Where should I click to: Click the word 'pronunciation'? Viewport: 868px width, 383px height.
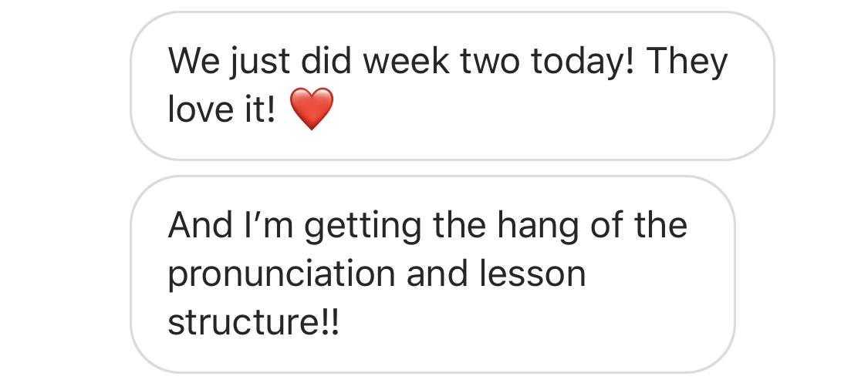click(x=282, y=275)
